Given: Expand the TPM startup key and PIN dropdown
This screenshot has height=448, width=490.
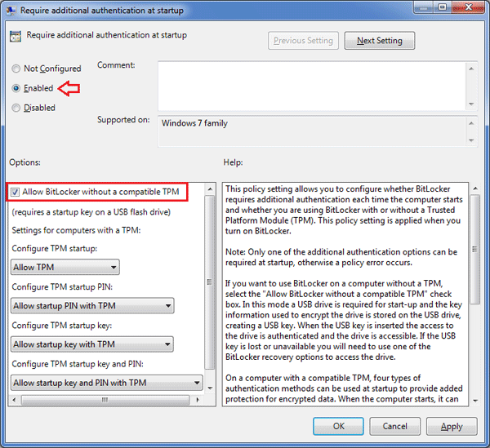Looking at the screenshot, I should pyautogui.click(x=108, y=383).
